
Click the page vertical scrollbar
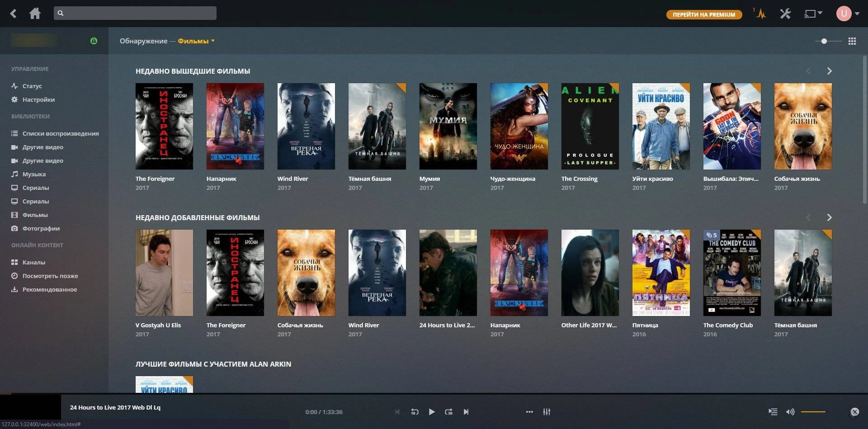(x=865, y=129)
